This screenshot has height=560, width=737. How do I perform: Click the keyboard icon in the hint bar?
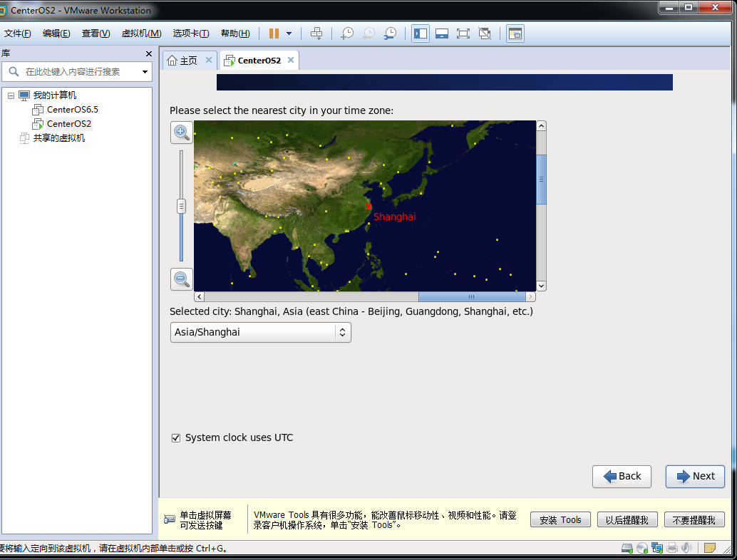point(169,519)
